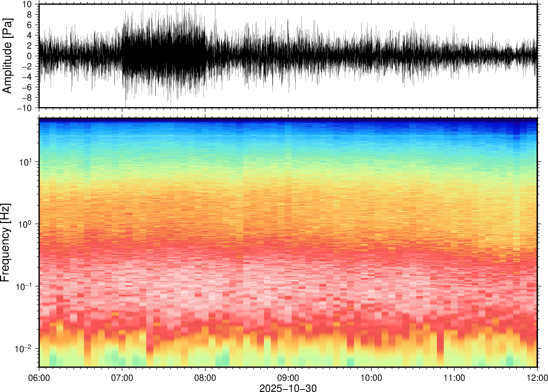The image size is (548, 392).
Task: Click the 08:00 time axis label
Action: [x=205, y=378]
